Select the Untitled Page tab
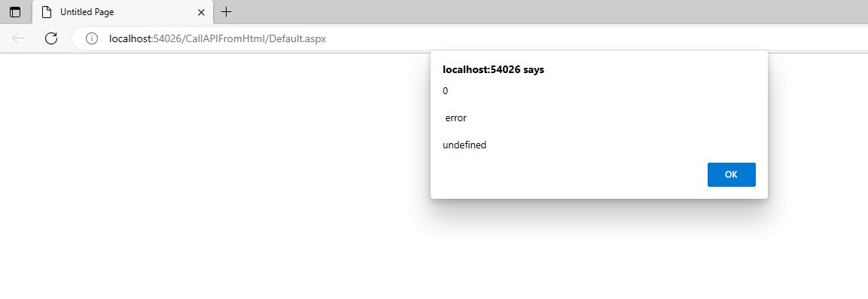 click(x=123, y=11)
